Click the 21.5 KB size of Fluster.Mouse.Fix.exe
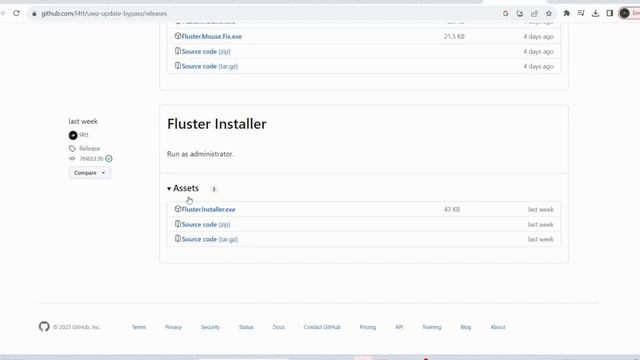 (x=454, y=36)
